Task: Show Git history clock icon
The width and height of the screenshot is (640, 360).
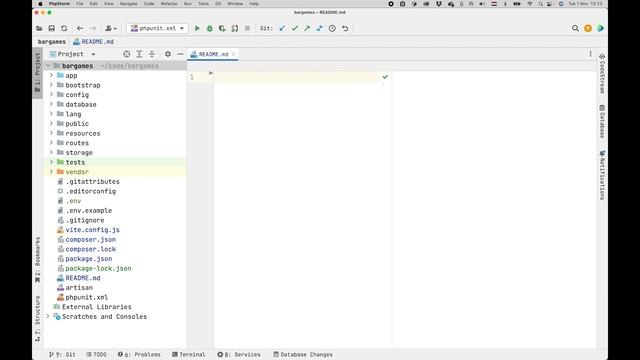Action: pos(332,28)
